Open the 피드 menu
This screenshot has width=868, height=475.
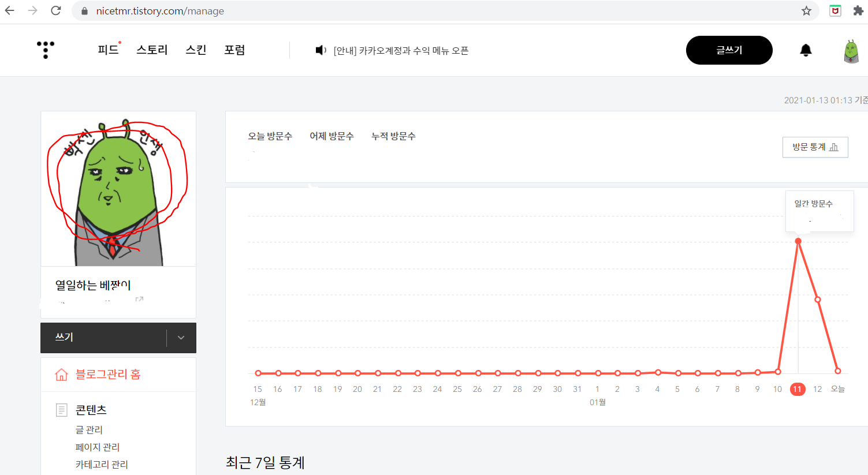(109, 50)
